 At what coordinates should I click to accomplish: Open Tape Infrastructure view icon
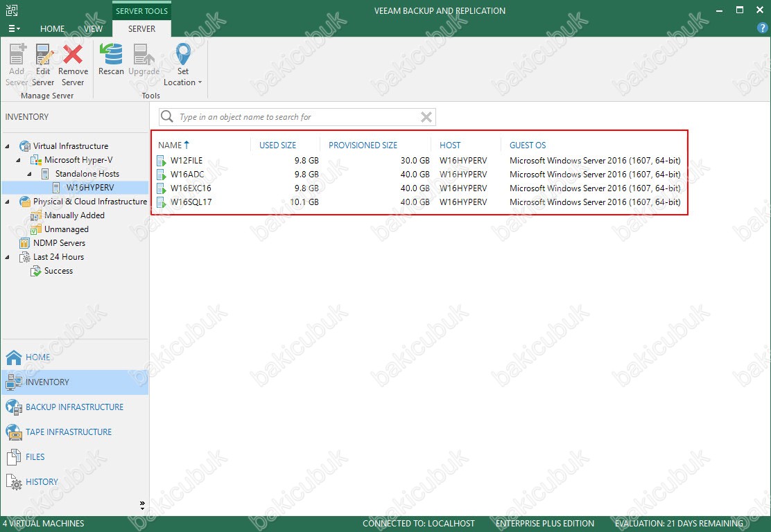(14, 432)
